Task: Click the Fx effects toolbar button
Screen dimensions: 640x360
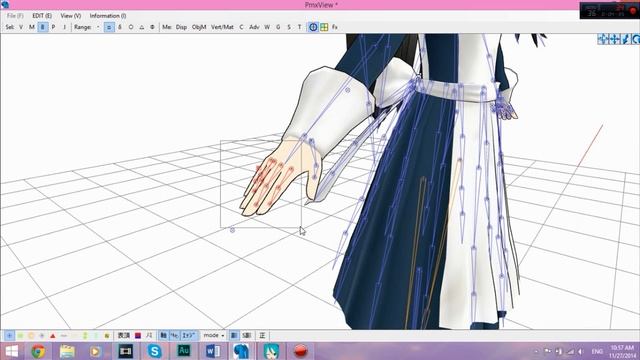Action: click(335, 27)
